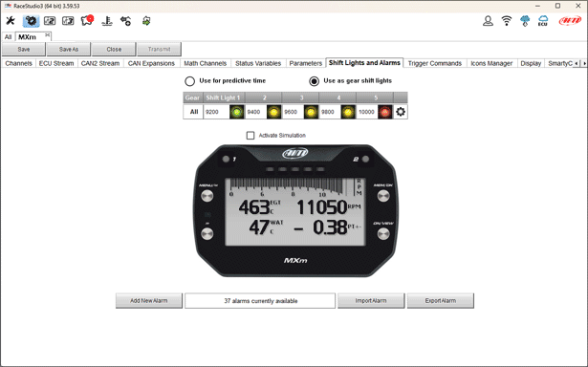The width and height of the screenshot is (588, 367).
Task: Click the track map icon with red badge
Action: click(x=87, y=21)
